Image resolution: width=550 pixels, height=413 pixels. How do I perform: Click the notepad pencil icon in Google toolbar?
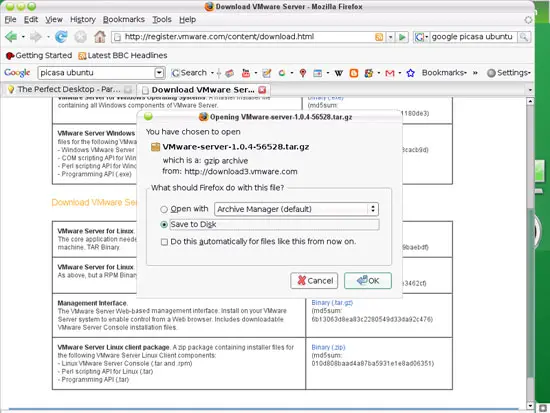click(x=267, y=73)
